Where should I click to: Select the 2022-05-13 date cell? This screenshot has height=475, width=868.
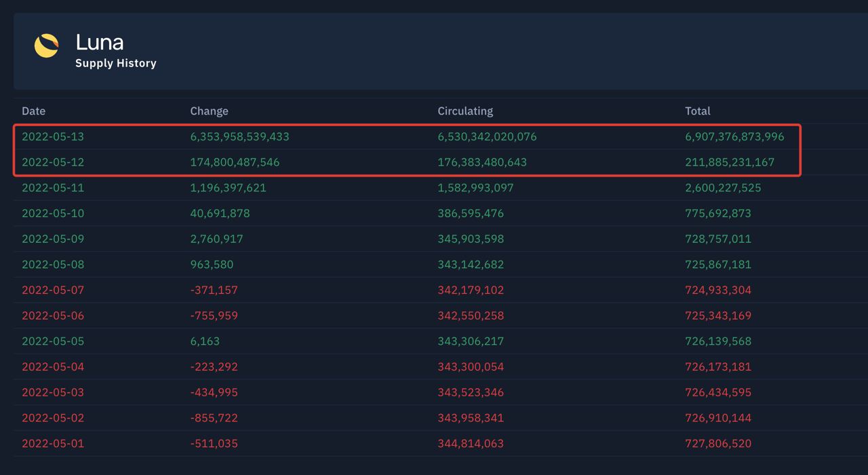pyautogui.click(x=53, y=136)
